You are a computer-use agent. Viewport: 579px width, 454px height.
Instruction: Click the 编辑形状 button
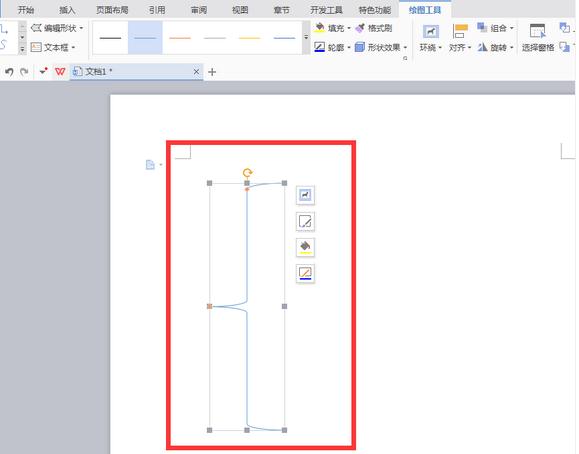[x=57, y=28]
